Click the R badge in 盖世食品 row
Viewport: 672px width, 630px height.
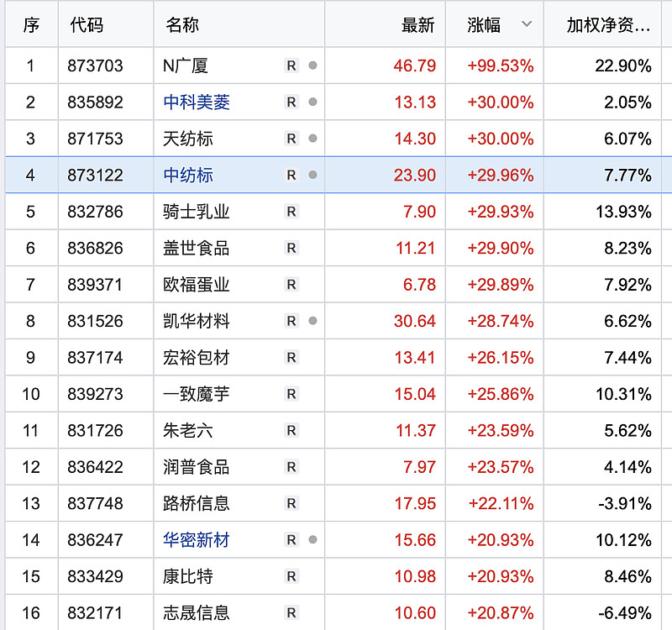tap(291, 248)
